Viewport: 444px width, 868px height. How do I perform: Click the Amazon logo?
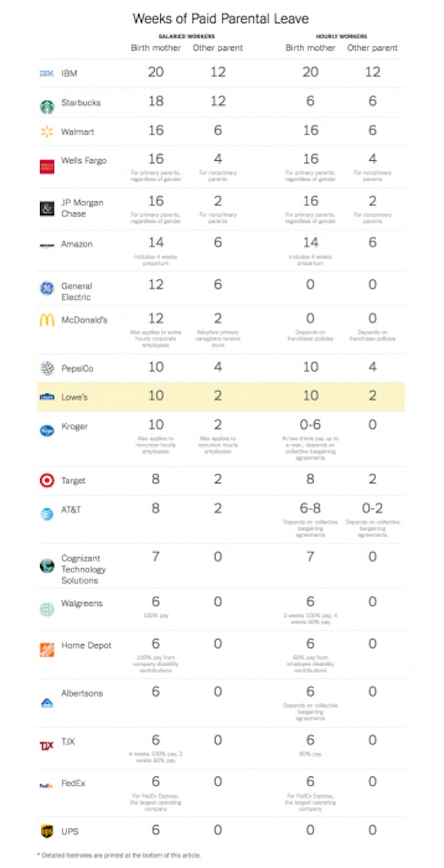point(46,245)
